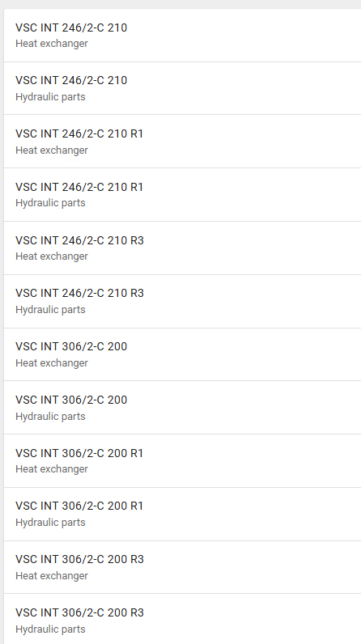Select VSC INT 246/2-C 210 Hydraulic parts
This screenshot has width=361, height=644.
[182, 88]
